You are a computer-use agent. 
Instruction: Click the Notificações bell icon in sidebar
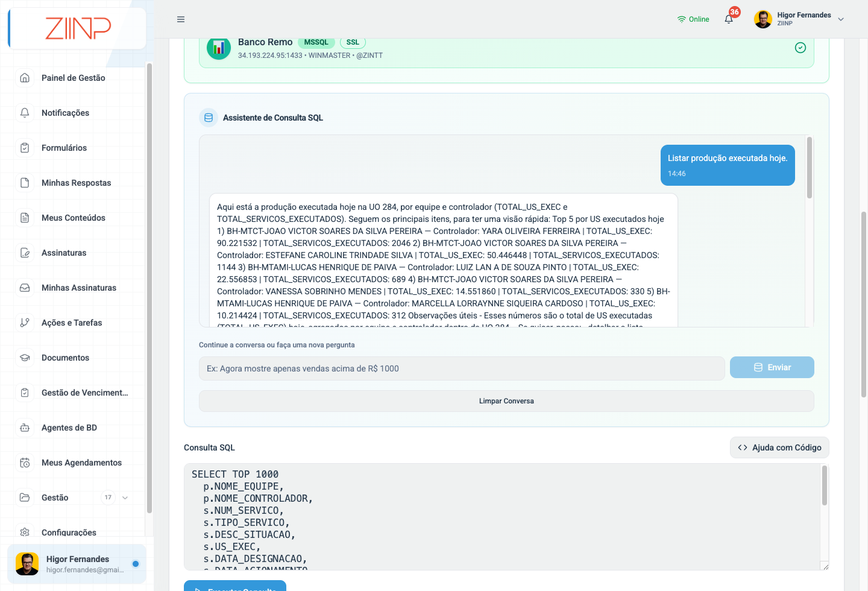pos(25,113)
